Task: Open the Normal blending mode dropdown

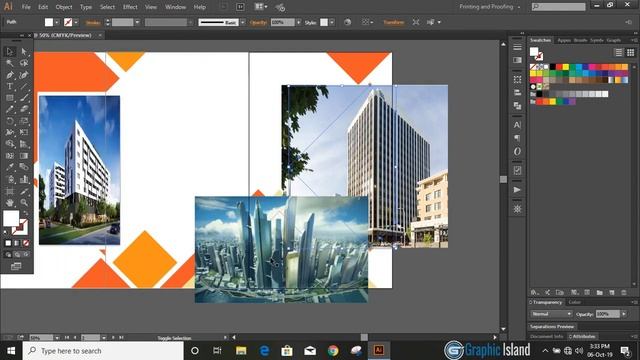Action: pos(551,314)
